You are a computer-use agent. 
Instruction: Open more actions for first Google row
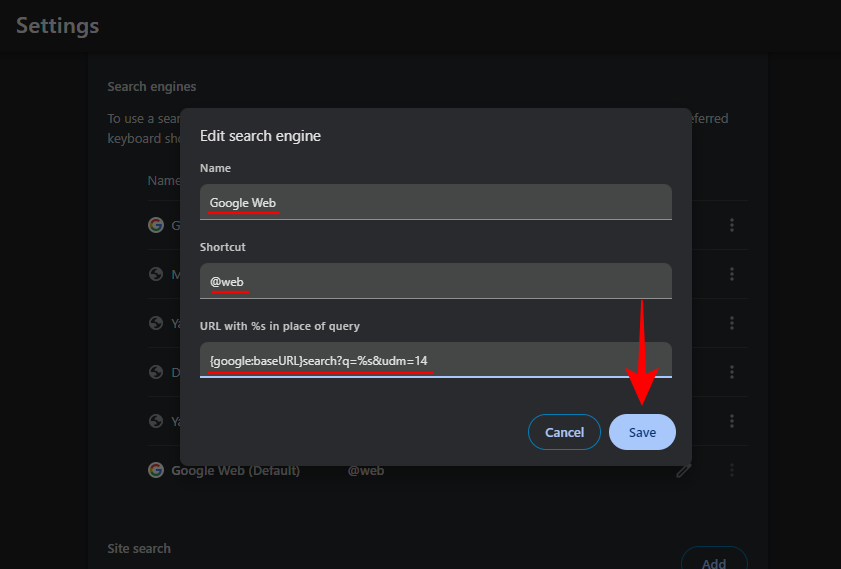pyautogui.click(x=732, y=225)
